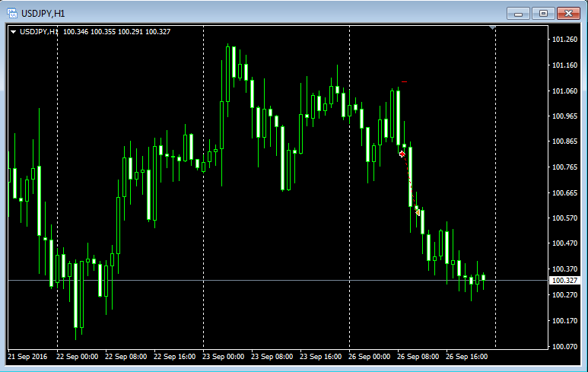Click the 23 Sep 08:00 time label

point(272,357)
